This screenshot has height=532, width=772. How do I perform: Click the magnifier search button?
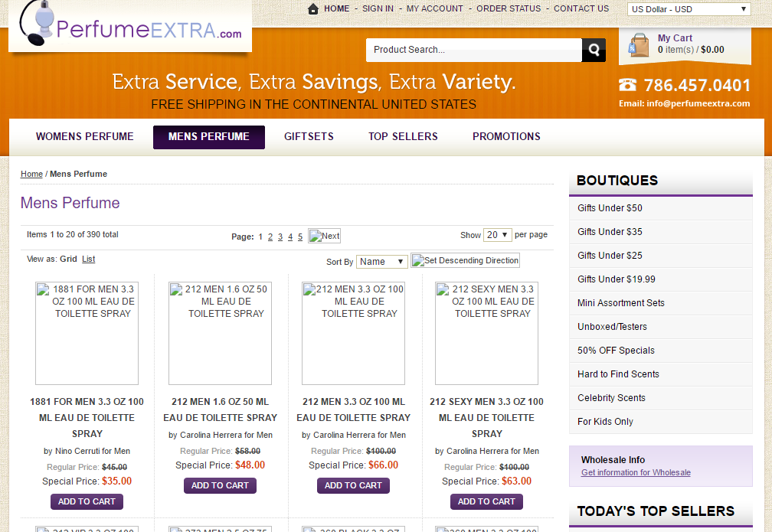[x=594, y=50]
